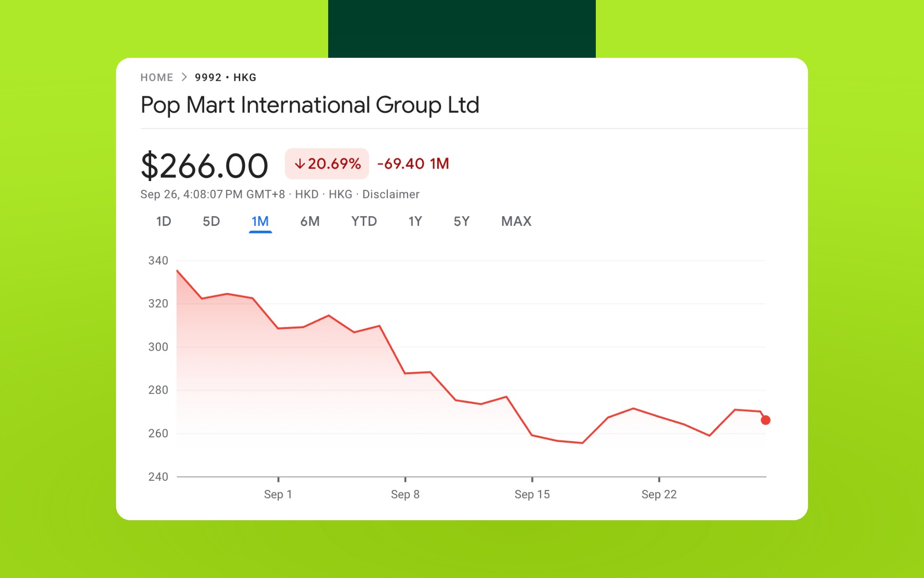Open the Disclaimer link
This screenshot has width=924, height=578.
click(390, 194)
